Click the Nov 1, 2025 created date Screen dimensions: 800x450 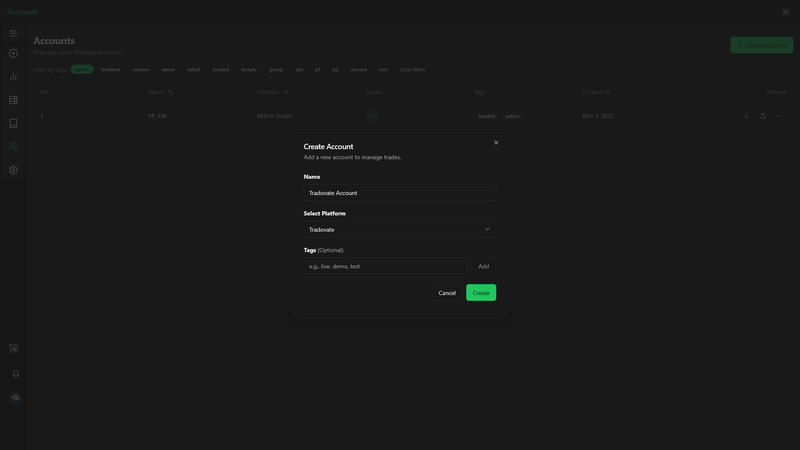pyautogui.click(x=597, y=116)
